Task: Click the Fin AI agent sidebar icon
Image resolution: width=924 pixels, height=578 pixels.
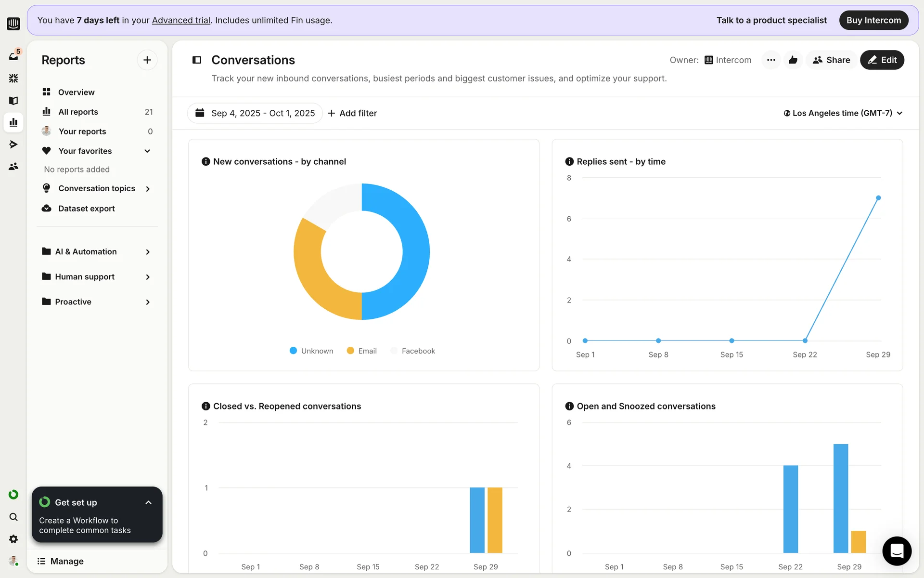Action: click(x=13, y=78)
